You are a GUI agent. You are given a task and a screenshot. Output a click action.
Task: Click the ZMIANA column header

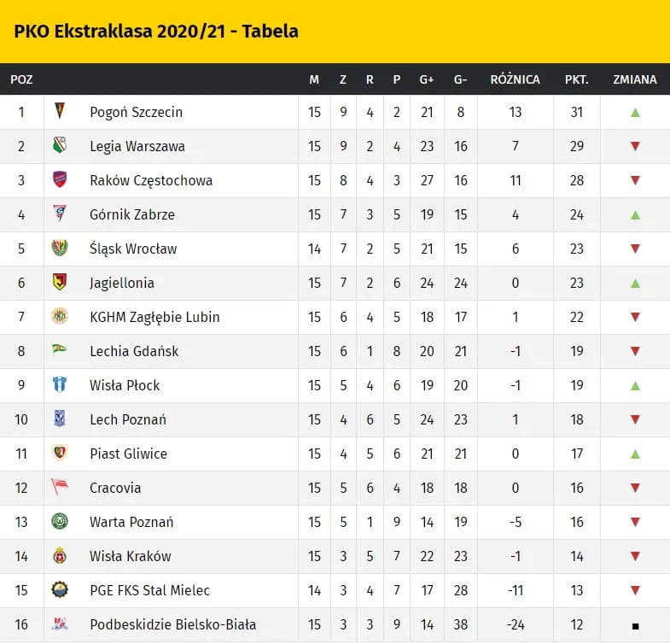point(635,79)
